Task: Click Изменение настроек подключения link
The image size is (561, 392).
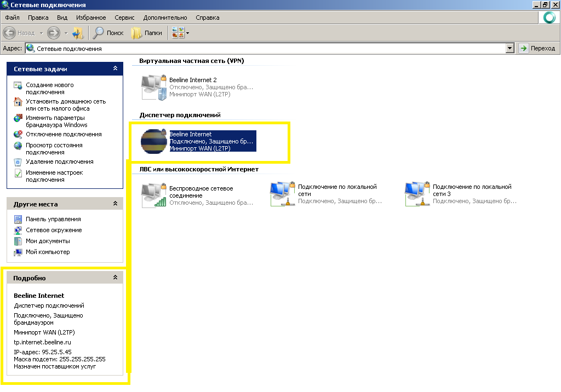Action: pos(54,176)
